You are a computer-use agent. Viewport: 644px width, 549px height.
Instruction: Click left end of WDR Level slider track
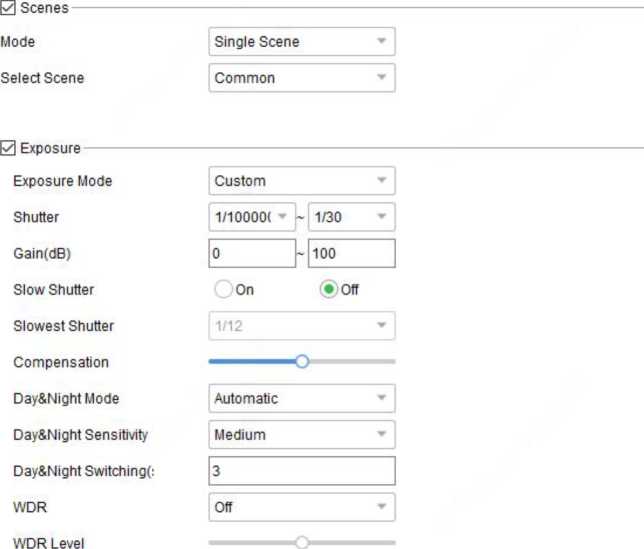pyautogui.click(x=213, y=543)
